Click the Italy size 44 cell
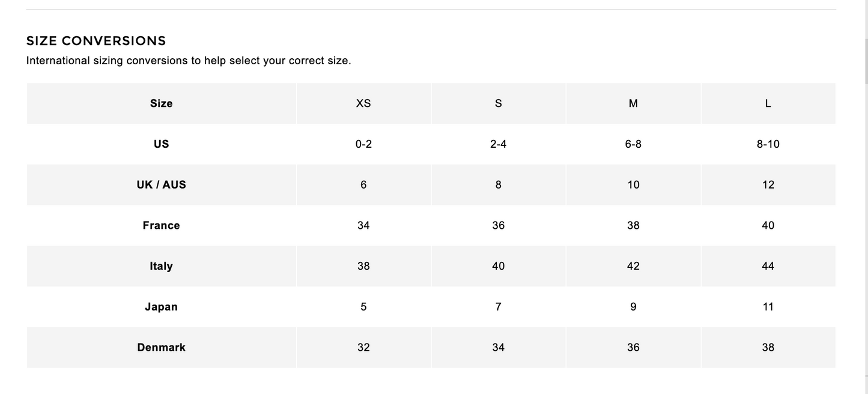This screenshot has height=394, width=868. [768, 266]
